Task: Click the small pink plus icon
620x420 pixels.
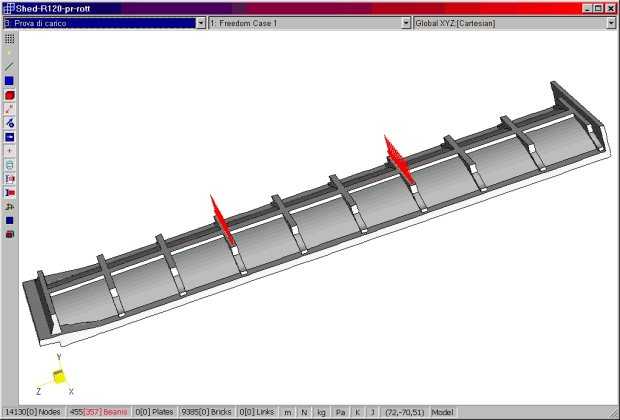Action: pos(9,150)
